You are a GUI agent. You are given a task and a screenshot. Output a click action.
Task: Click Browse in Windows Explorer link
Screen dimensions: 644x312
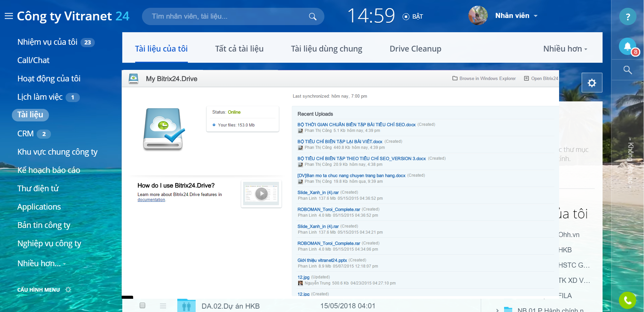pos(487,78)
